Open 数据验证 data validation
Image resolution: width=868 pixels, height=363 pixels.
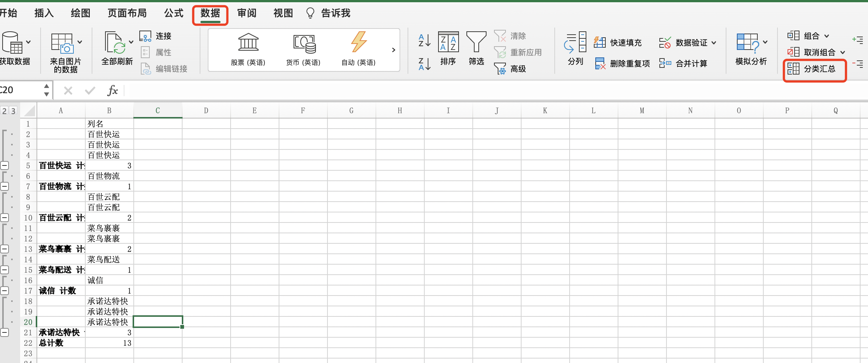tap(683, 42)
